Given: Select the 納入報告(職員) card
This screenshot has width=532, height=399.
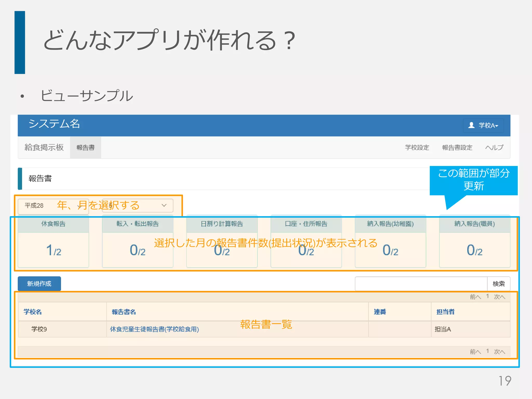Looking at the screenshot, I should click(475, 241).
